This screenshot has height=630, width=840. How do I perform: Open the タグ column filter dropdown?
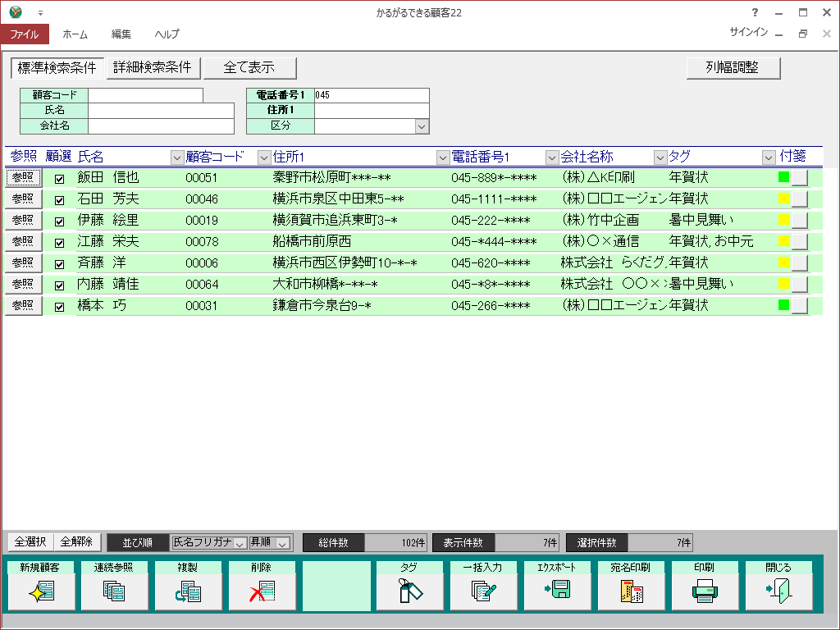pos(768,157)
